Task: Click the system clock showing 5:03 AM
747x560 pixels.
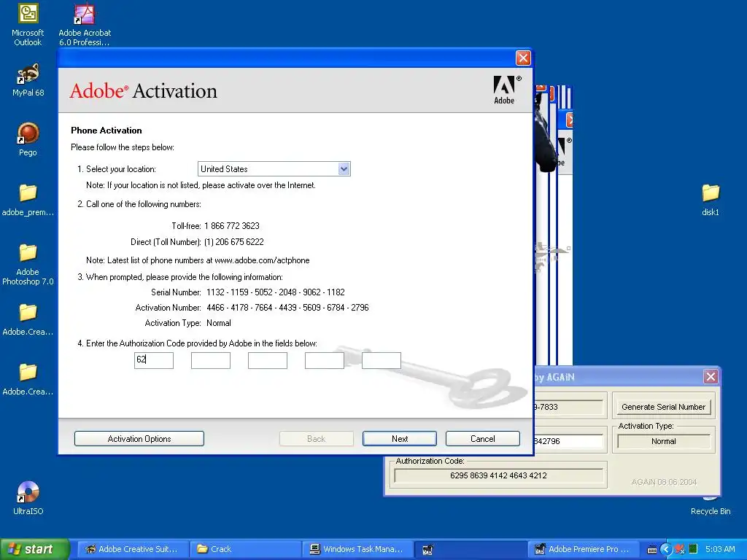Action: pyautogui.click(x=720, y=549)
